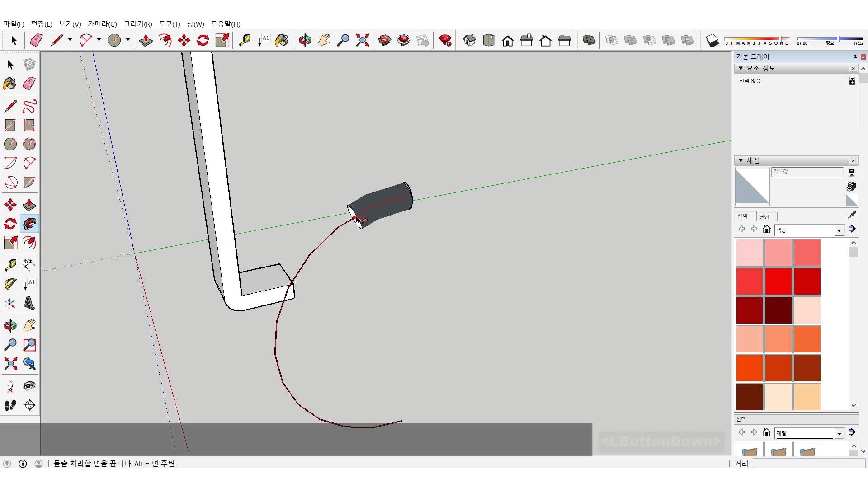Select the Eraser tool in top toolbar
Image resolution: width=868 pixels, height=488 pixels.
tap(36, 40)
